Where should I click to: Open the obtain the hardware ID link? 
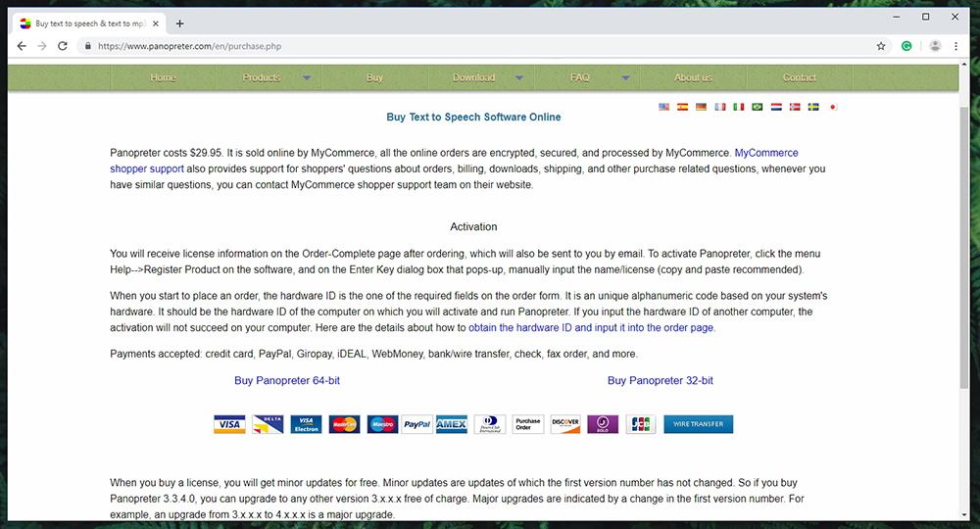591,328
